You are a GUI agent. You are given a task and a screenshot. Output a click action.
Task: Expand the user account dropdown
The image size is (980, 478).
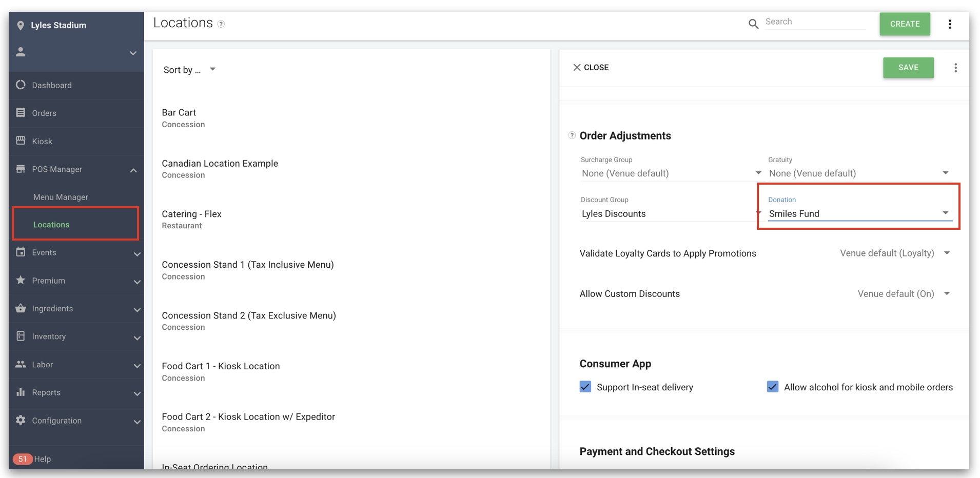pos(133,53)
